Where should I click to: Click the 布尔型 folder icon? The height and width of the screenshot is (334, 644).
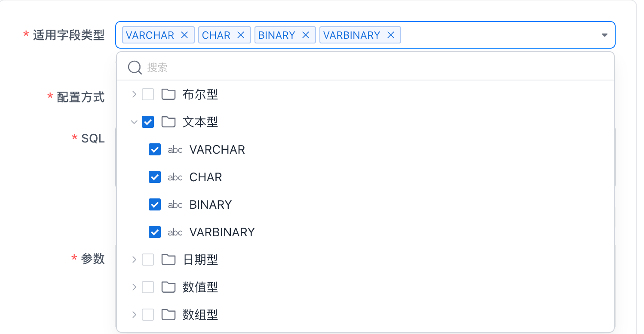[169, 95]
